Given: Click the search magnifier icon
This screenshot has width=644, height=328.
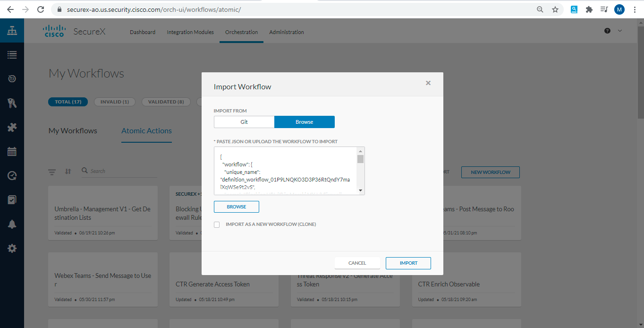Looking at the screenshot, I should click(85, 171).
